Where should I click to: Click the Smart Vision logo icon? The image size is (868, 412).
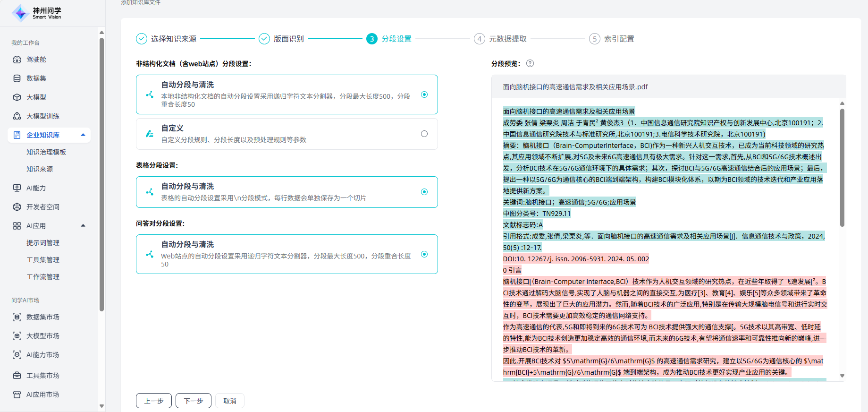[20, 13]
